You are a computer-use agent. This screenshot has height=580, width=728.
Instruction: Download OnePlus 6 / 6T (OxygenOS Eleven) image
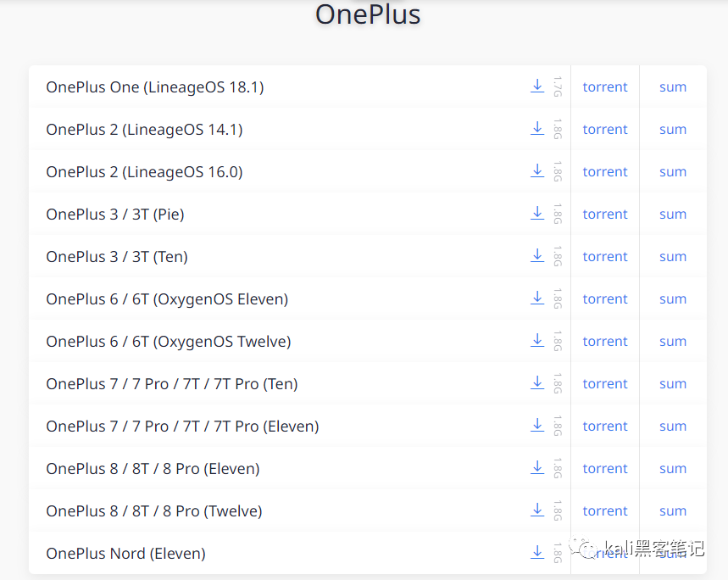click(x=537, y=298)
